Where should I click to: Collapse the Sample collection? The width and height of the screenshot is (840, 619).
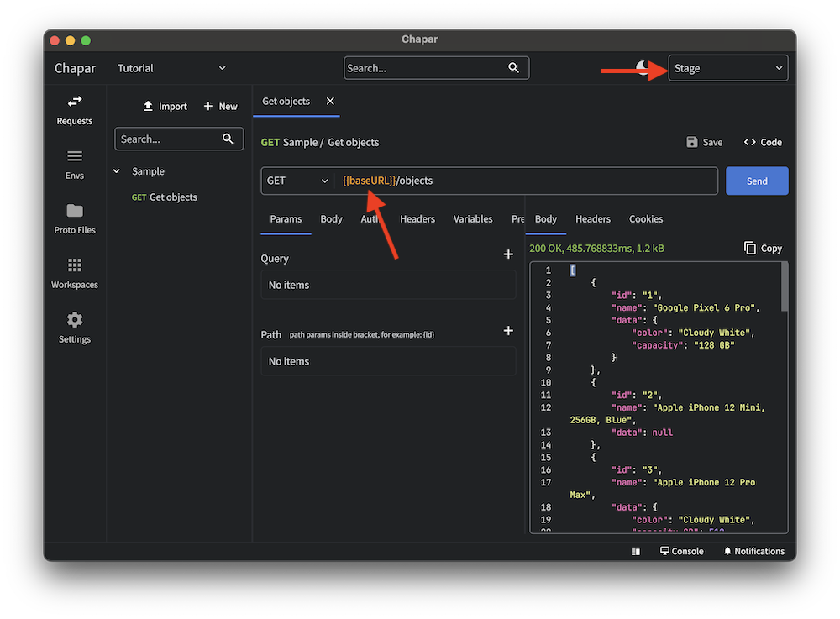tap(116, 170)
